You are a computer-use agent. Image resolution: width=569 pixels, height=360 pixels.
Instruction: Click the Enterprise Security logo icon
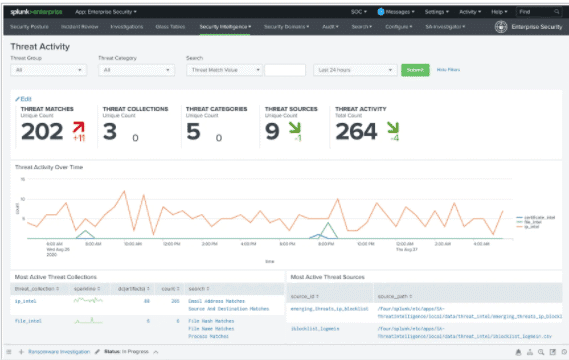(x=501, y=26)
